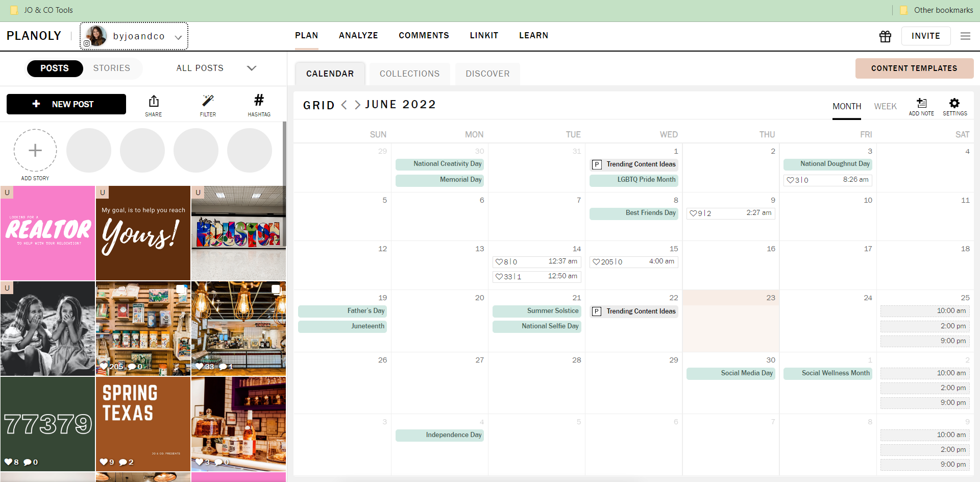Screen dimensions: 980x482
Task: Click the Invite button
Action: [926, 36]
